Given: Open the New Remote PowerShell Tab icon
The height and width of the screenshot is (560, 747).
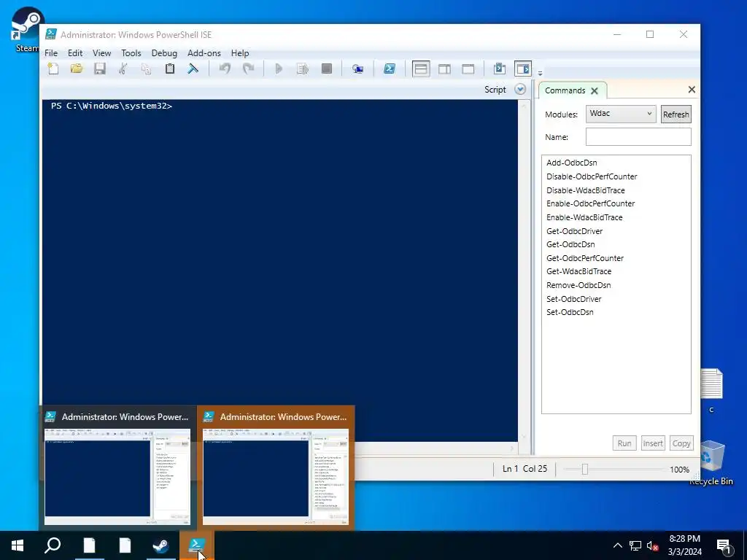Looking at the screenshot, I should point(357,69).
